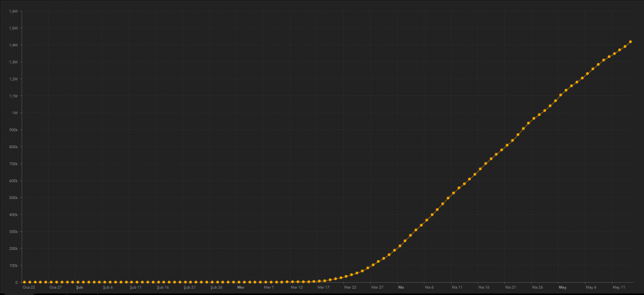This screenshot has height=295, width=644.
Task: Click the bold 'Şub' month label
Action: (79, 288)
